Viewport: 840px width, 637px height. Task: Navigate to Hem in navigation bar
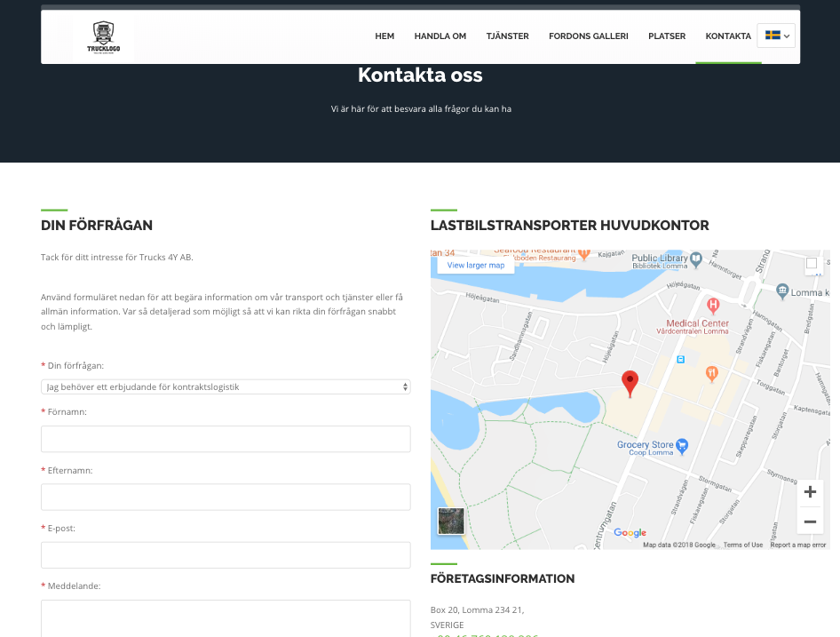tap(384, 36)
